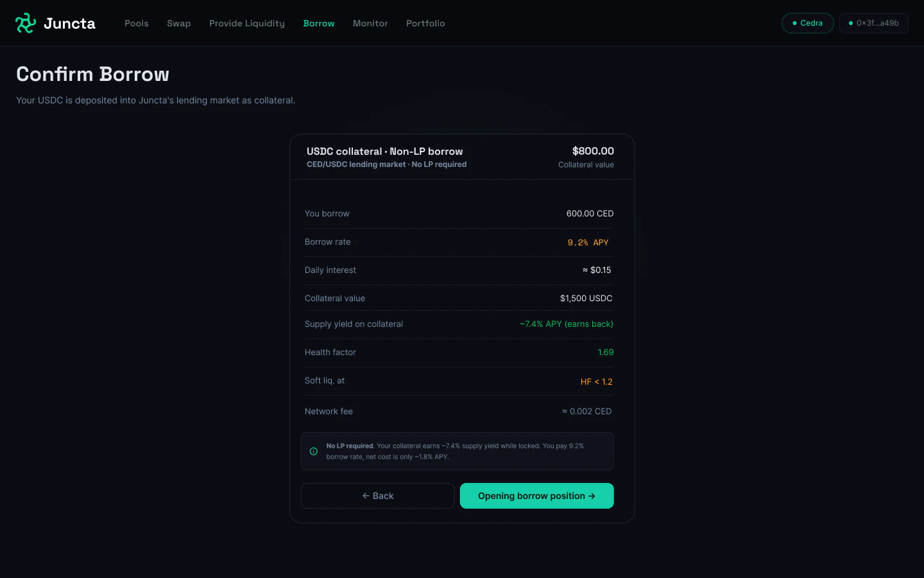This screenshot has height=578, width=924.
Task: Click the Juncta logo icon
Action: 24,22
